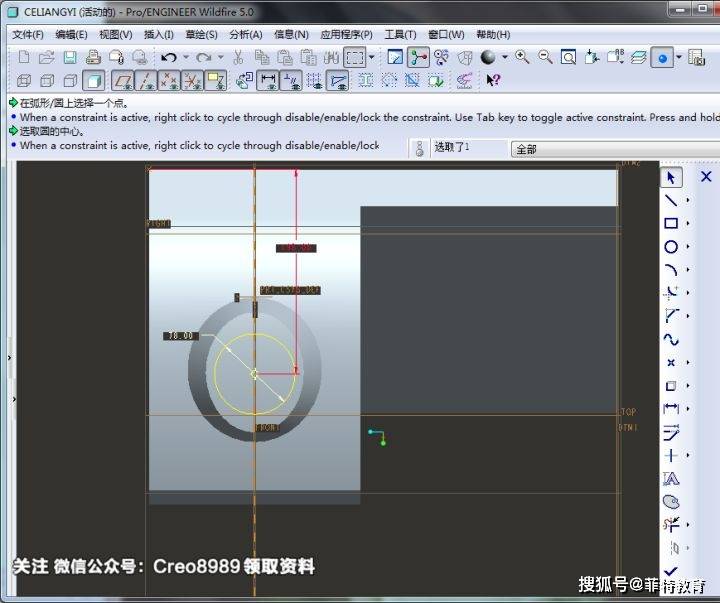Accept sketch with the checkmark

[x=671, y=571]
